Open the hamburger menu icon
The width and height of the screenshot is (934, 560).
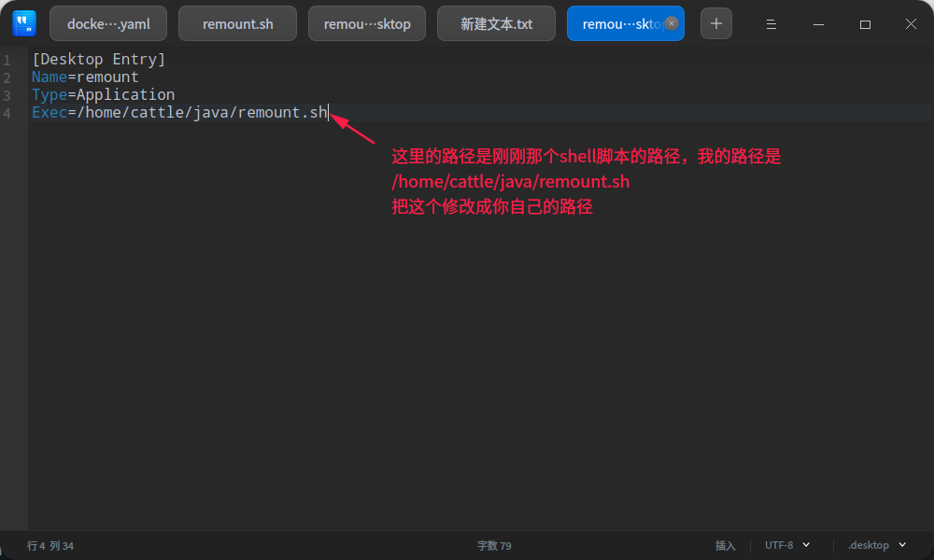pyautogui.click(x=771, y=23)
